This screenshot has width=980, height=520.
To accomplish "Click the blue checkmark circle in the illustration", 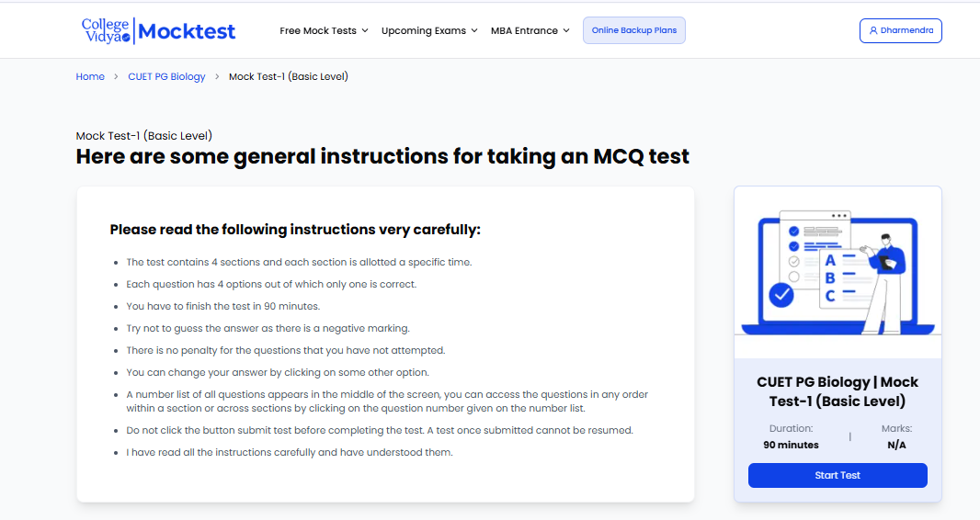I will [781, 295].
